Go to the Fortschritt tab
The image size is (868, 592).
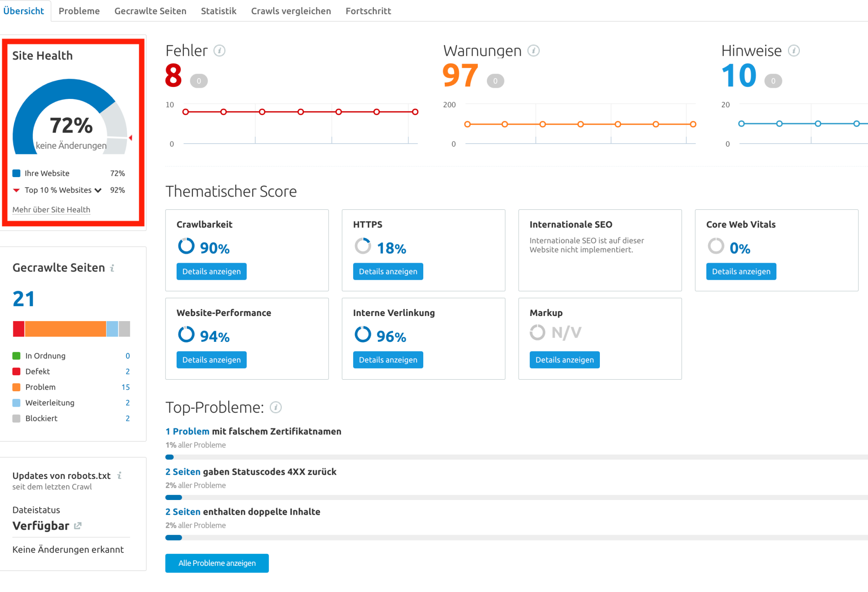pyautogui.click(x=368, y=11)
